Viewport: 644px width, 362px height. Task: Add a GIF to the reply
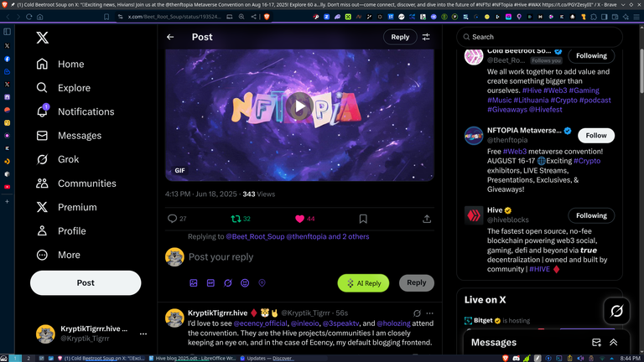210,282
